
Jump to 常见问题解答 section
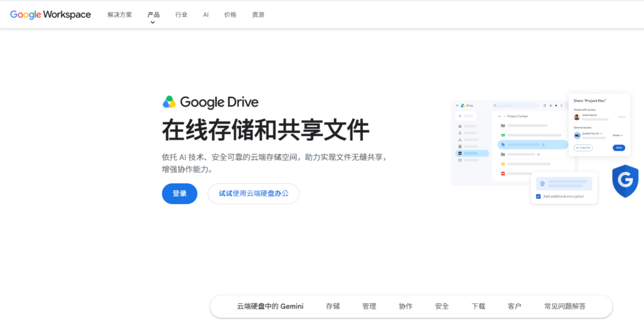coord(565,306)
